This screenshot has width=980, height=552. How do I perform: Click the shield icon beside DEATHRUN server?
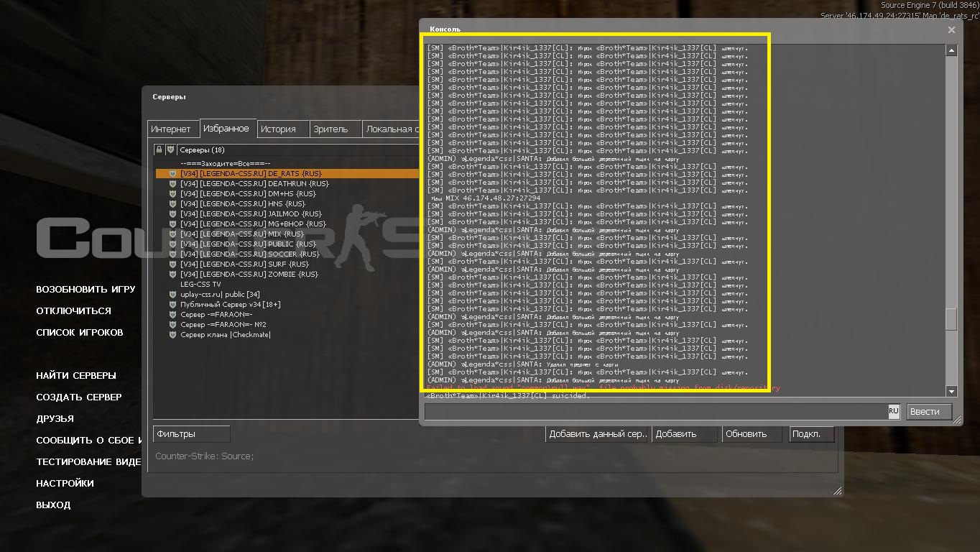172,183
